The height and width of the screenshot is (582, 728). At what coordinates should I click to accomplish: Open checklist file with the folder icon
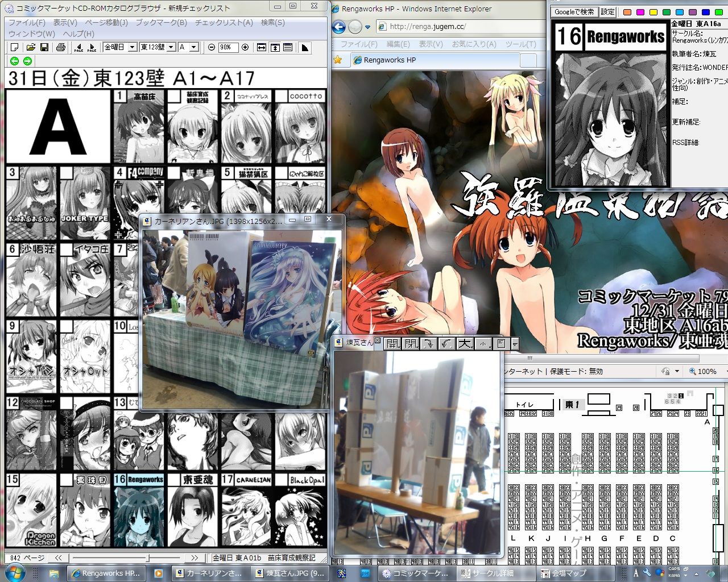pyautogui.click(x=31, y=47)
